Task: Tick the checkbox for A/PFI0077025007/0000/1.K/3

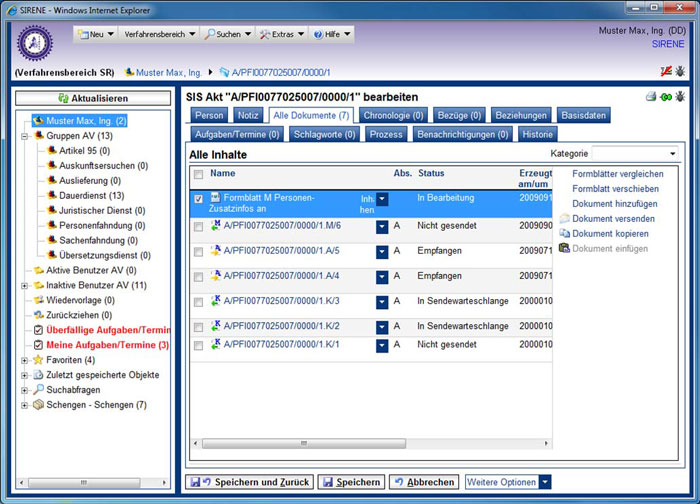Action: coord(198,301)
